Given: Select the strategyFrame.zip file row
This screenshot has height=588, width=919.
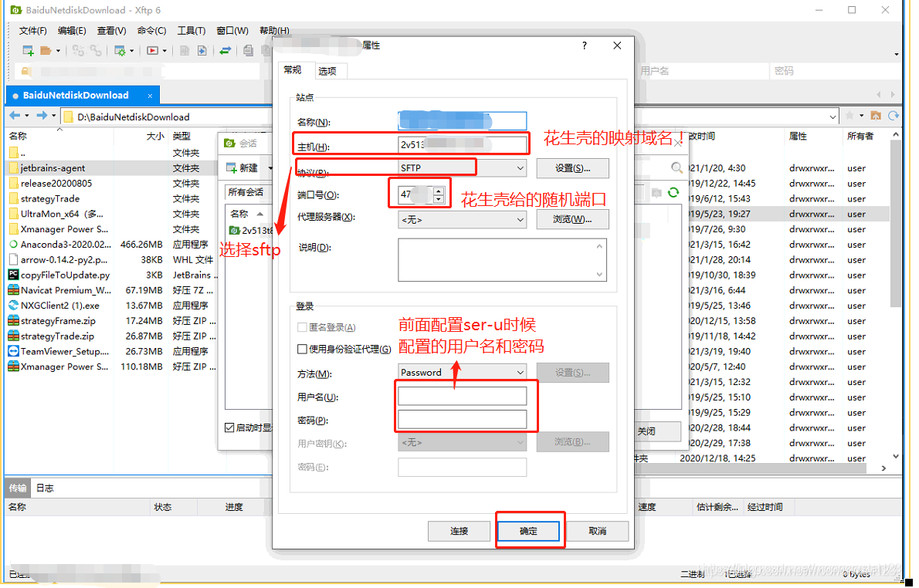Looking at the screenshot, I should 110,320.
